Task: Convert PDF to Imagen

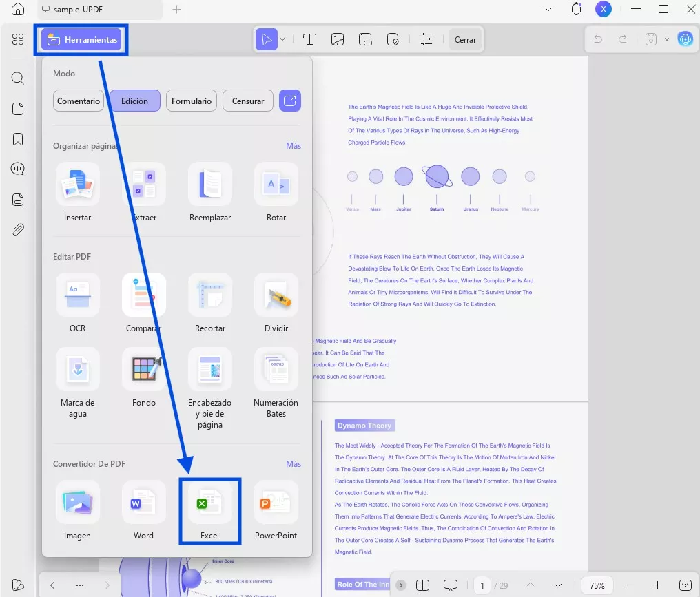Action: (x=78, y=511)
